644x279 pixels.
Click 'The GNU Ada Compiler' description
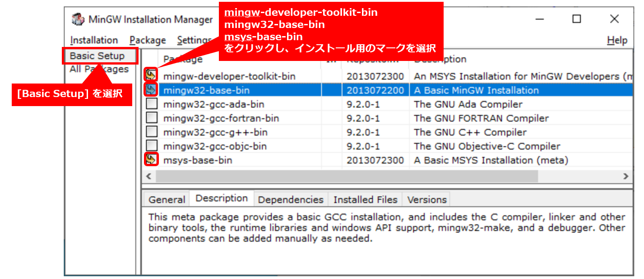click(x=468, y=104)
